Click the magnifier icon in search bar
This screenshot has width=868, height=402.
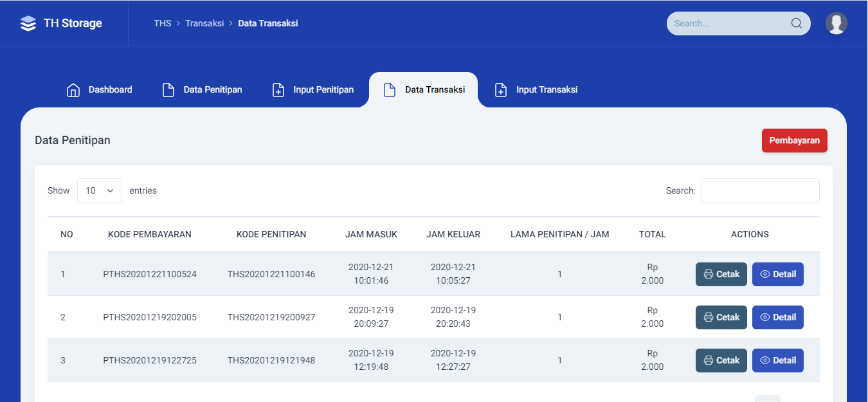796,24
